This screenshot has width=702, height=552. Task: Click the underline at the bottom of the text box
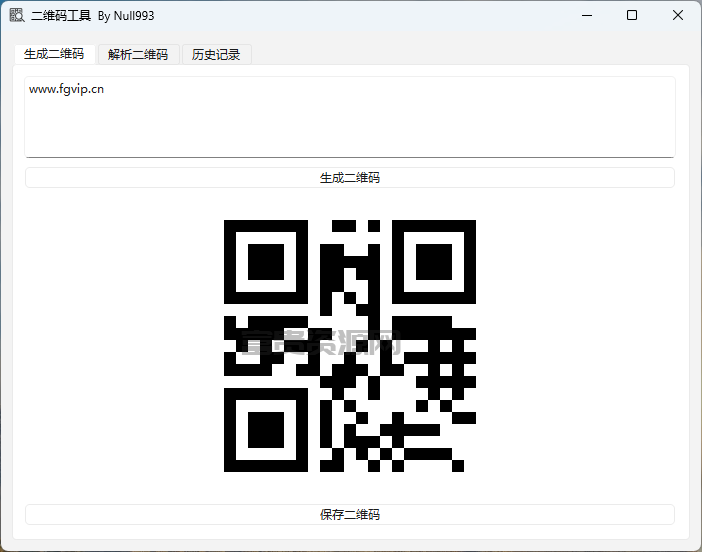[x=350, y=157]
